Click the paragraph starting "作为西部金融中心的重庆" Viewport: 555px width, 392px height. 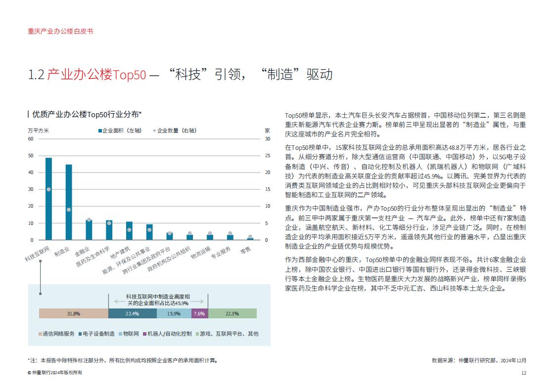406,274
